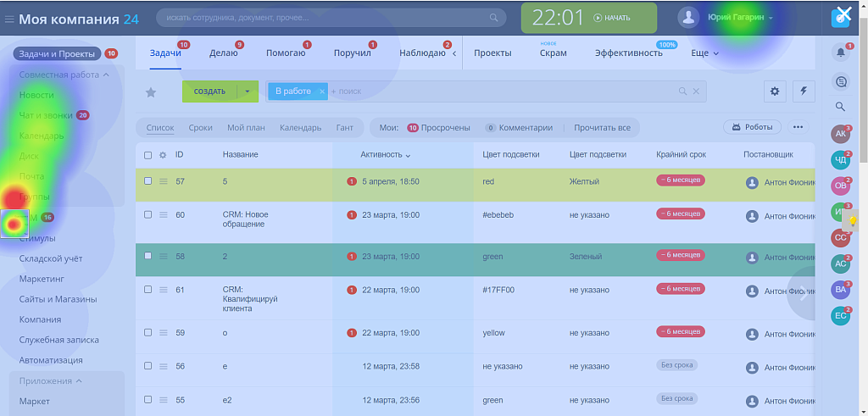
Task: Click the favorites star icon
Action: (x=151, y=92)
